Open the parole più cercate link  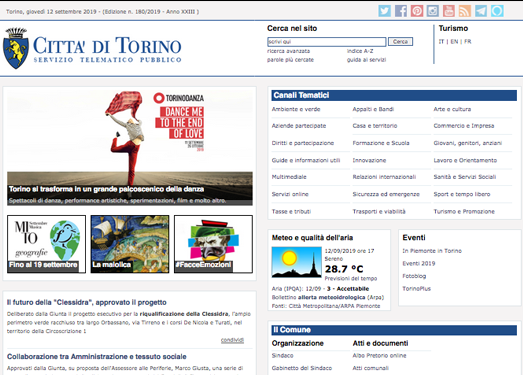(291, 60)
